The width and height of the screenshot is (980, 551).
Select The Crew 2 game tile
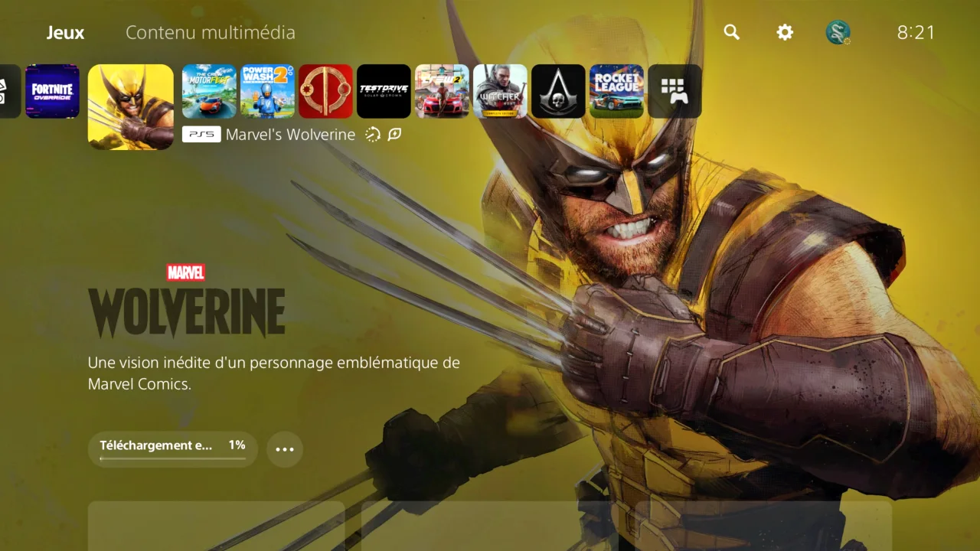tap(442, 91)
